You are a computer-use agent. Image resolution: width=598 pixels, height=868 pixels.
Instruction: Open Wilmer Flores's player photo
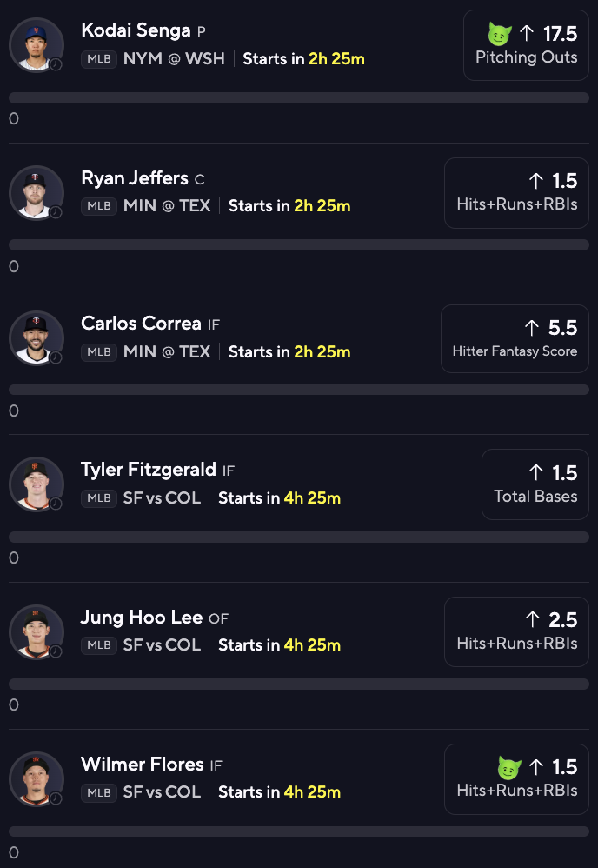pos(36,778)
